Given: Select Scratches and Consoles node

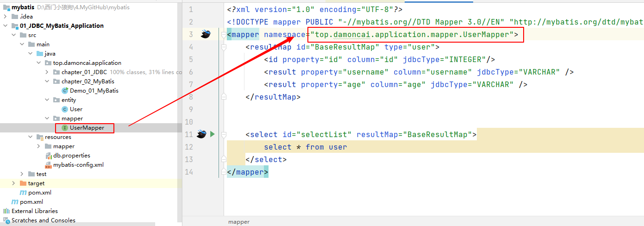Looking at the screenshot, I should (x=44, y=220).
